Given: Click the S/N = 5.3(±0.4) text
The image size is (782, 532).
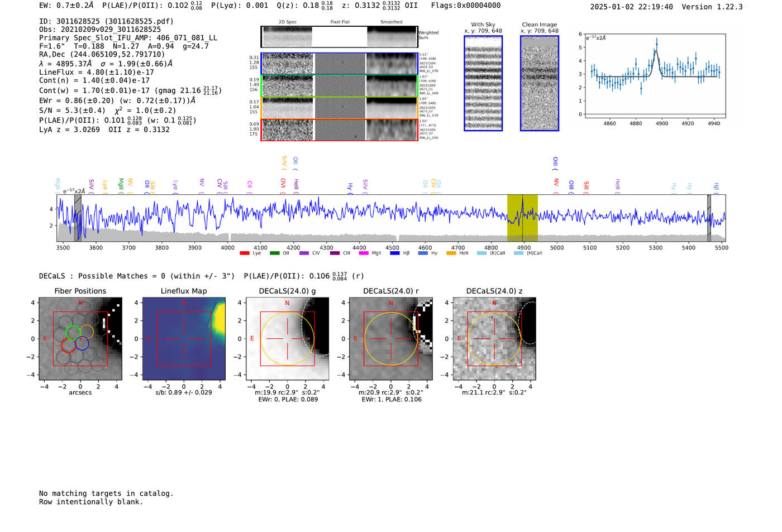Looking at the screenshot, I should (x=72, y=111).
